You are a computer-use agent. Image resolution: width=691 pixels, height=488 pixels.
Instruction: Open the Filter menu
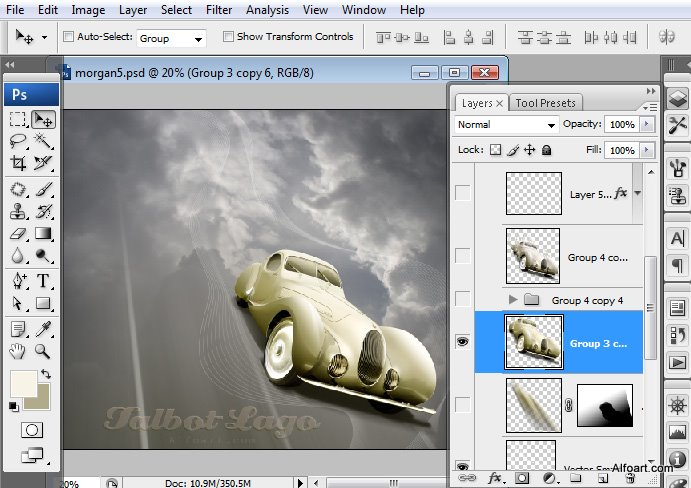[218, 10]
